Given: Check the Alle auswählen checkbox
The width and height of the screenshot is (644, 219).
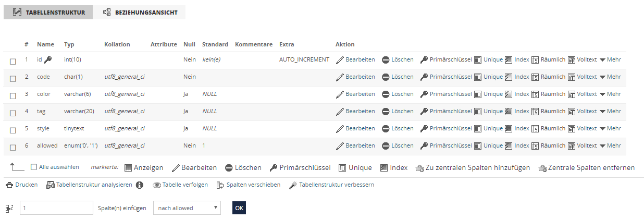Looking at the screenshot, I should pos(34,167).
